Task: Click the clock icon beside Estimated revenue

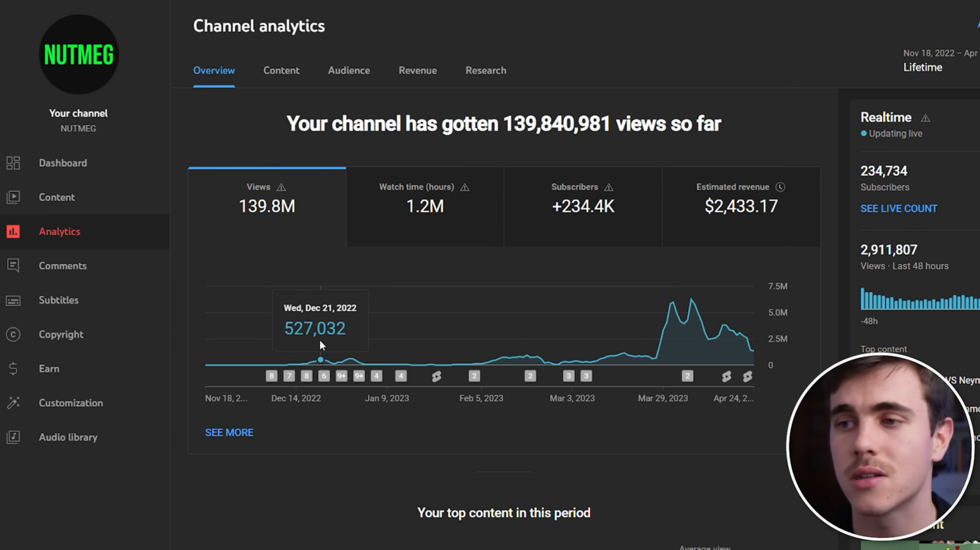Action: tap(780, 187)
